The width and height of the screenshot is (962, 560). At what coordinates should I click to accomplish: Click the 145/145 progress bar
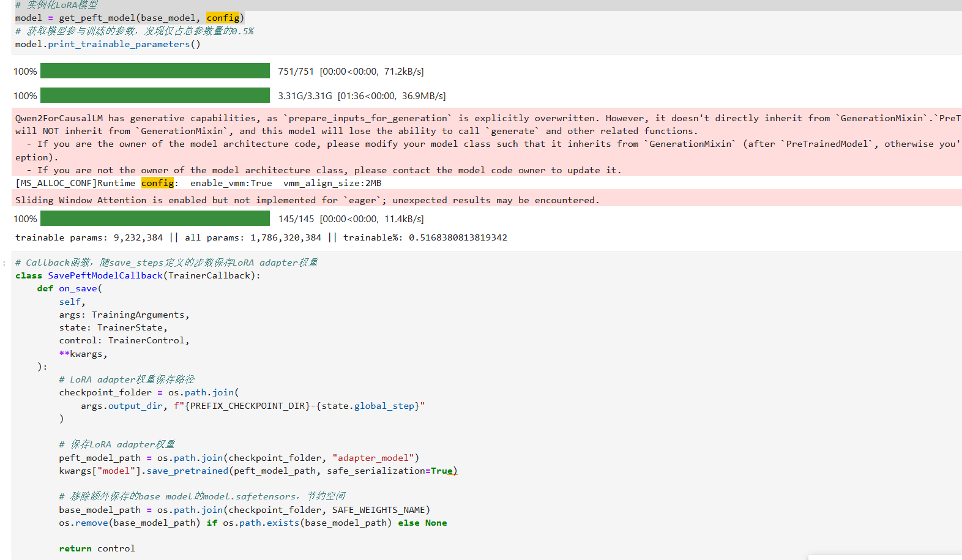(155, 218)
